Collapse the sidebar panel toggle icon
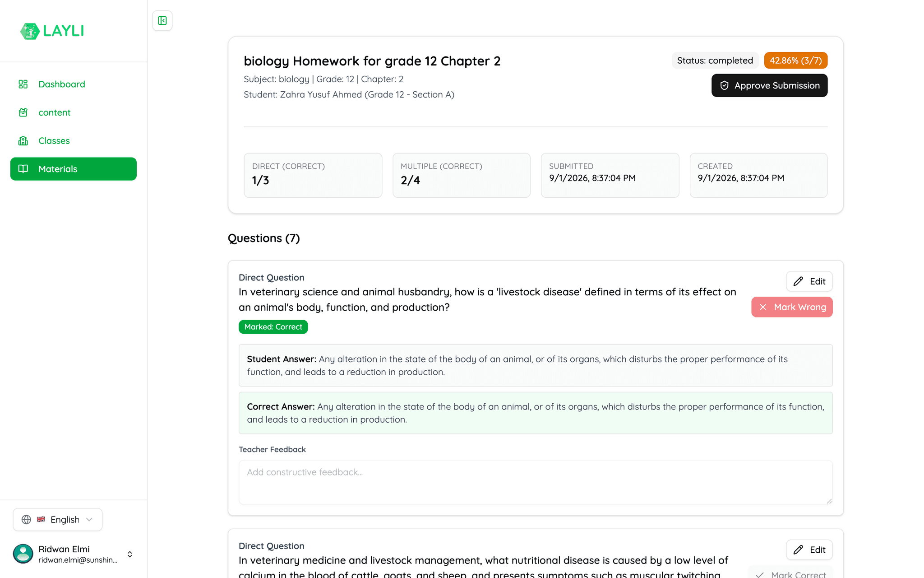The image size is (924, 578). (162, 21)
